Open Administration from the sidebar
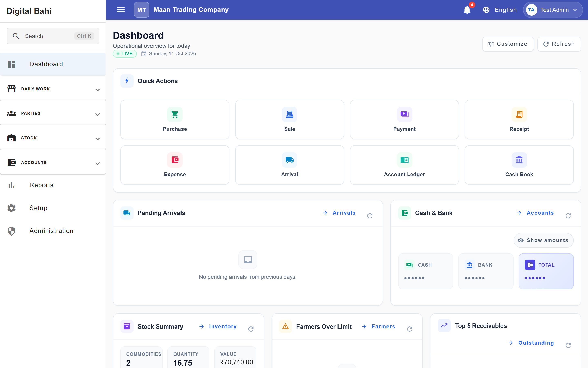Screen dimensions: 588x368 tap(53, 231)
